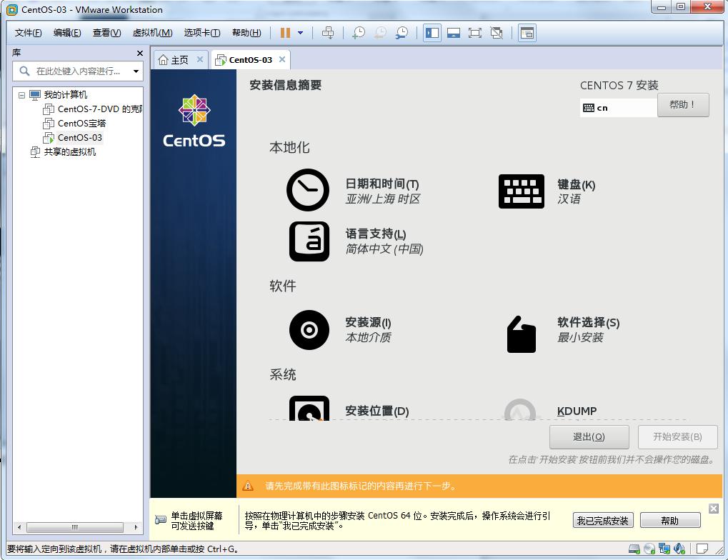Select CentOS宝塔 VM in the library
This screenshot has height=560, width=728.
pyautogui.click(x=74, y=124)
